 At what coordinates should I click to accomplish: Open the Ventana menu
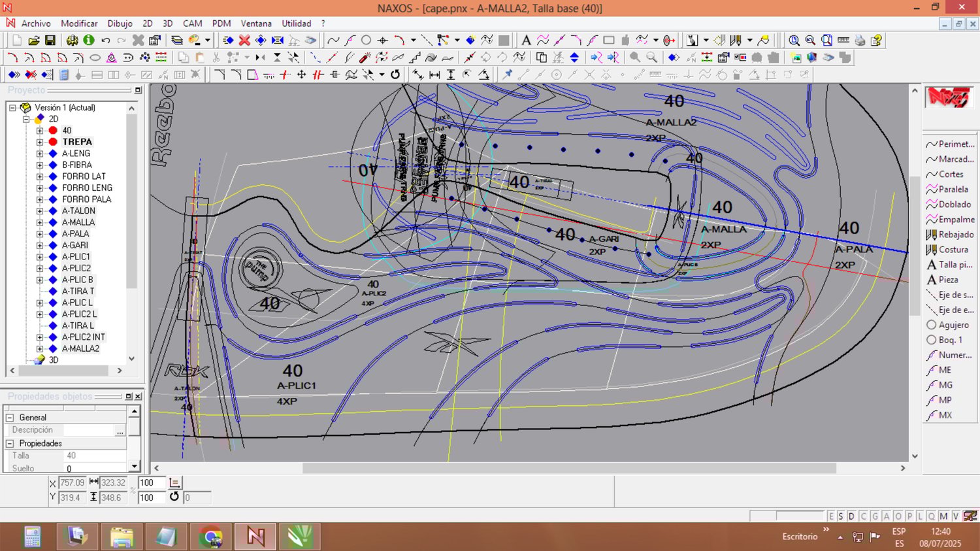(256, 24)
